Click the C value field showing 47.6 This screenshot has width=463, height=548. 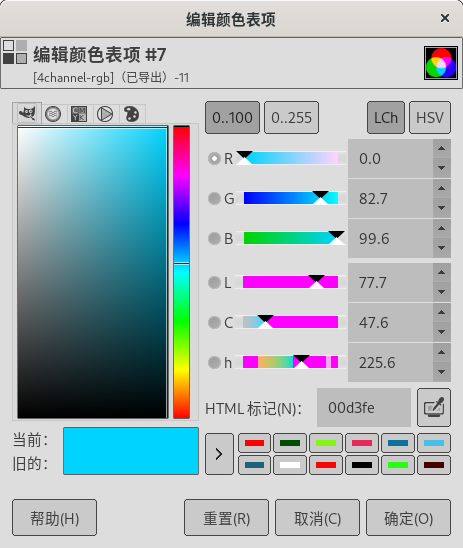(391, 323)
